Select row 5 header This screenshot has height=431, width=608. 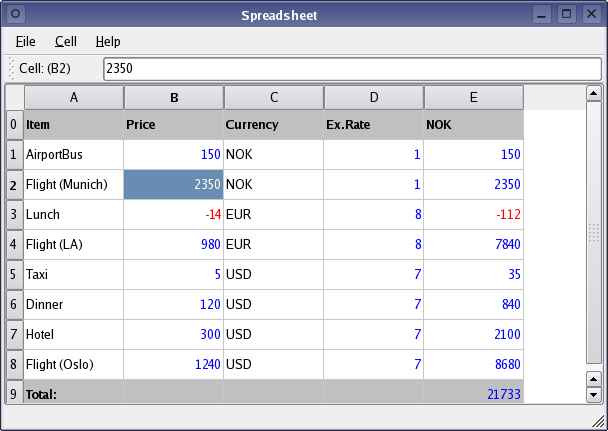(x=14, y=274)
